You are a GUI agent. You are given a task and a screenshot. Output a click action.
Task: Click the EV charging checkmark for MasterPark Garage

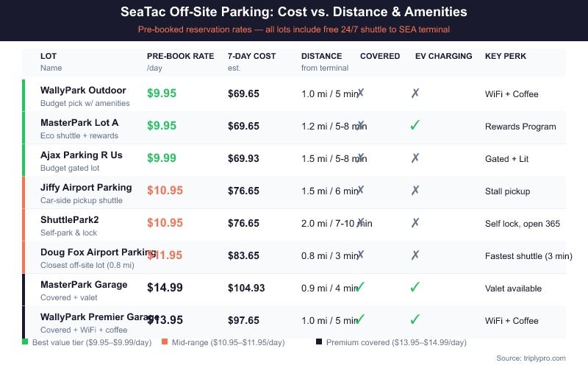coord(415,288)
